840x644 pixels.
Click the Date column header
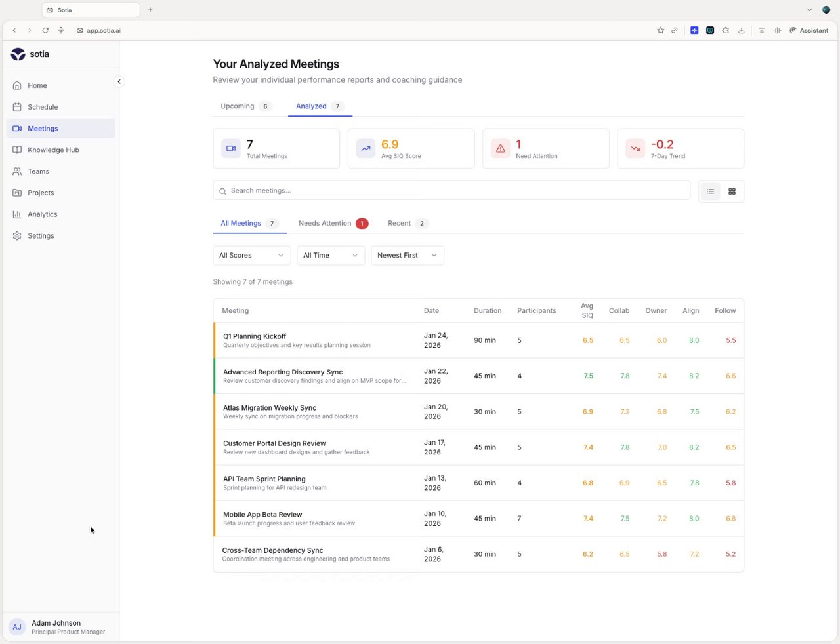pos(431,311)
